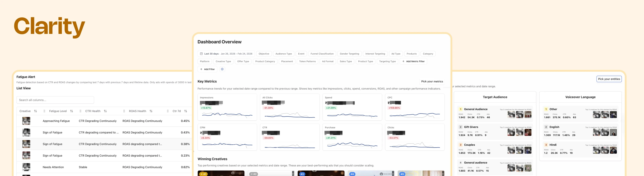Open the Token Patterns filter
This screenshot has width=644, height=176.
point(307,61)
